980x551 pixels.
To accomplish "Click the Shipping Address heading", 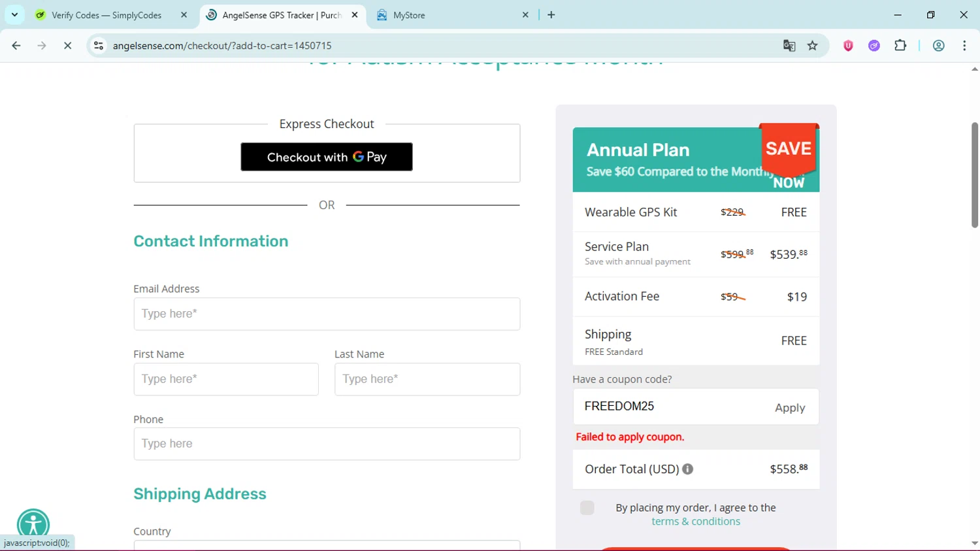I will click(200, 494).
